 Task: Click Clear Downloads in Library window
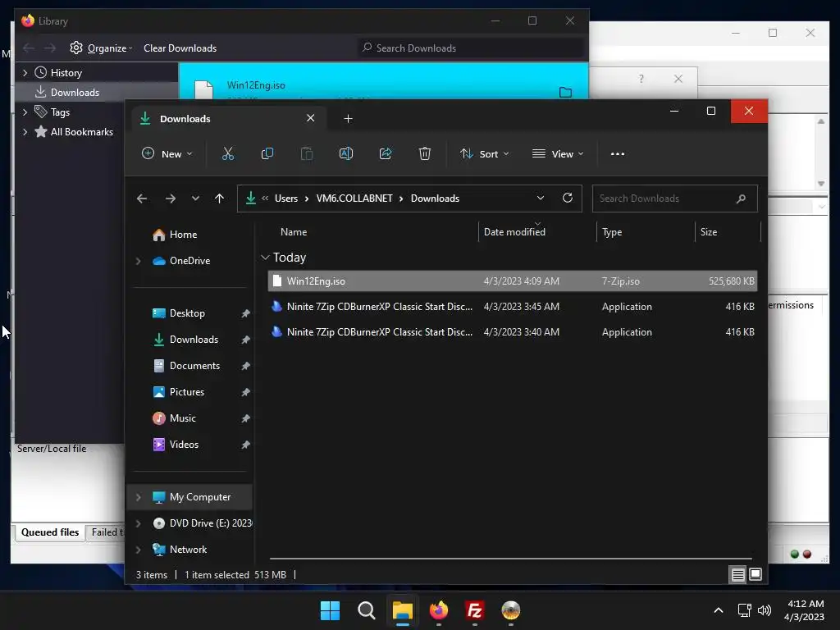(180, 48)
